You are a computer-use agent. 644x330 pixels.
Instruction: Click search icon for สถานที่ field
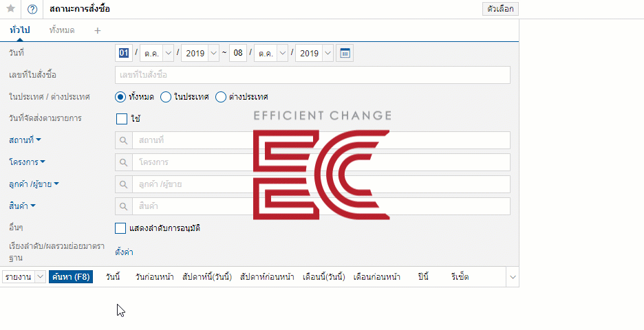(124, 140)
